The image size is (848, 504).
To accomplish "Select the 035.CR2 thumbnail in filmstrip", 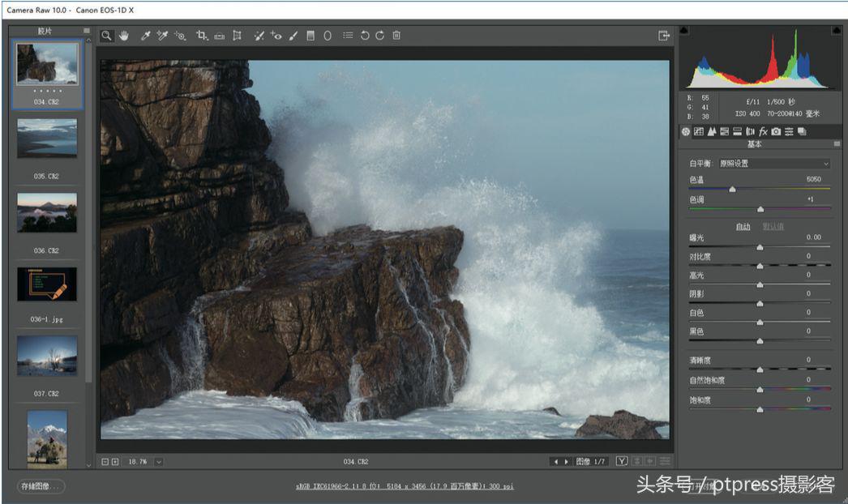I will 47,139.
